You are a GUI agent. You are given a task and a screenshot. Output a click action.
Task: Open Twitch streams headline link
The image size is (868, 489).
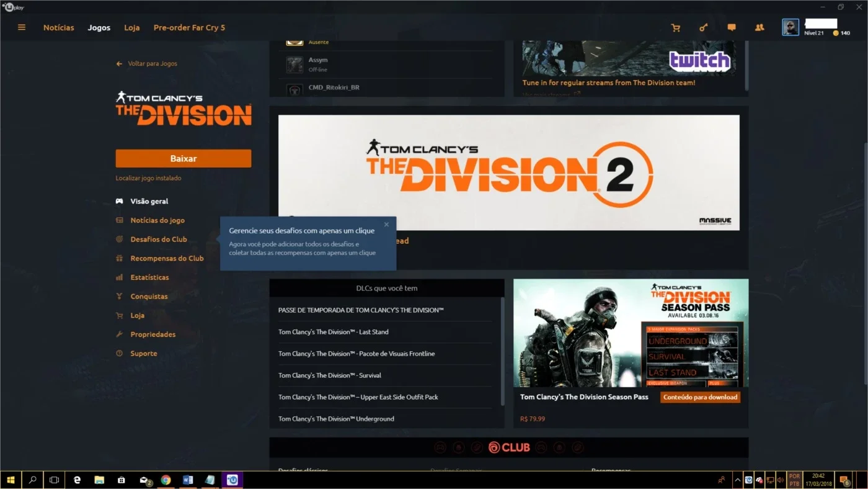(x=609, y=83)
